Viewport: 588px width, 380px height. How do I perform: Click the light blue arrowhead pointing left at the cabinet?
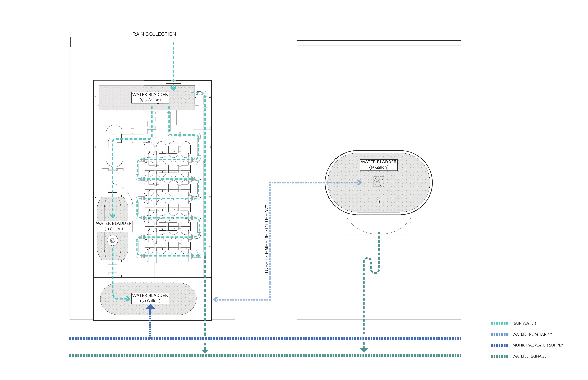click(216, 300)
